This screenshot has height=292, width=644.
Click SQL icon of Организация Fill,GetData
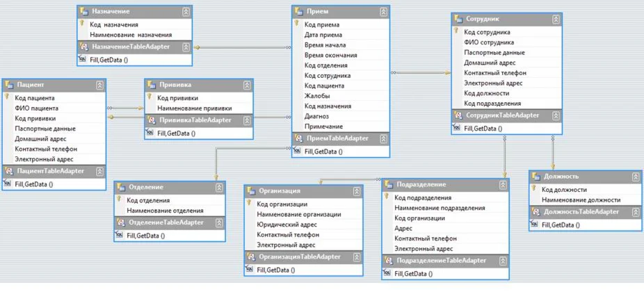click(x=250, y=270)
